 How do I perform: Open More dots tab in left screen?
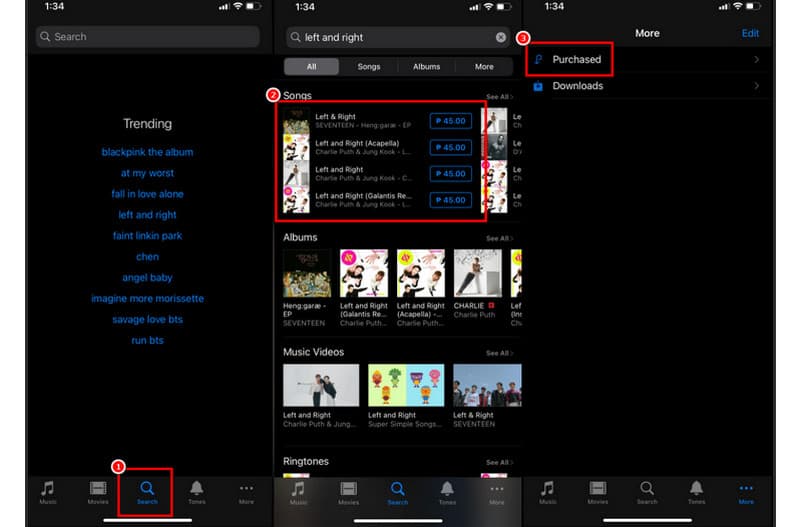pyautogui.click(x=246, y=492)
